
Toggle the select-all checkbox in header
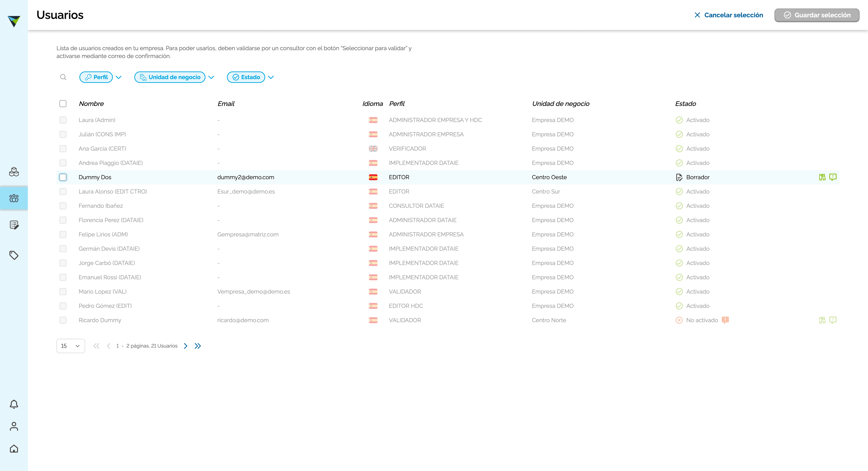coord(63,104)
